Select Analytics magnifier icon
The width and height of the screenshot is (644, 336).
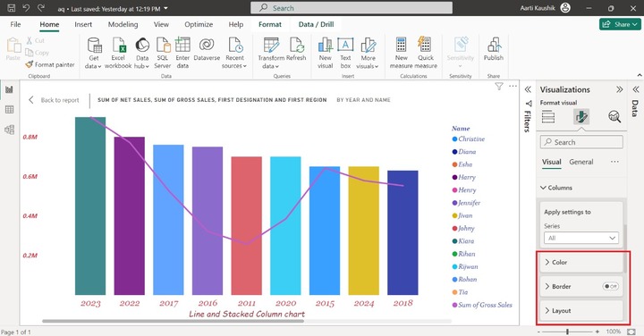pyautogui.click(x=614, y=117)
